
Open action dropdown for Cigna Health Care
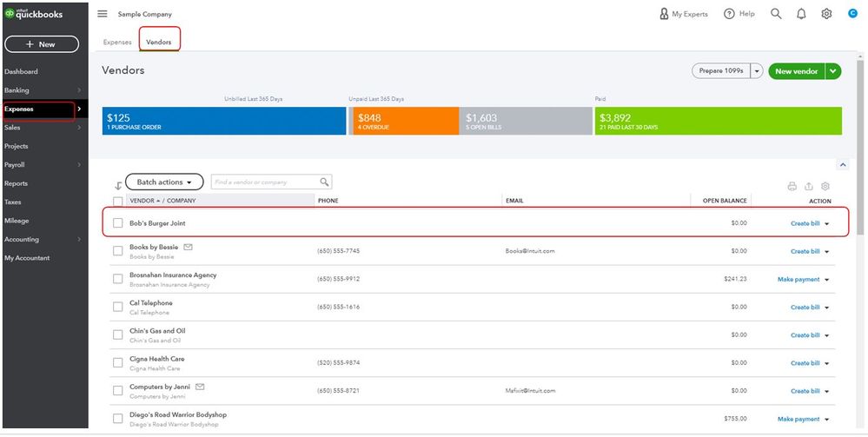[x=826, y=363]
